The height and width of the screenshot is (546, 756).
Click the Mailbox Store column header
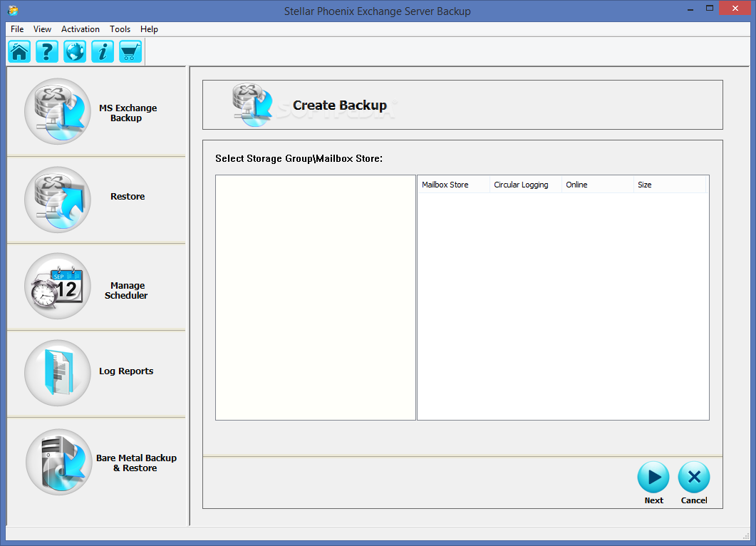pos(454,185)
